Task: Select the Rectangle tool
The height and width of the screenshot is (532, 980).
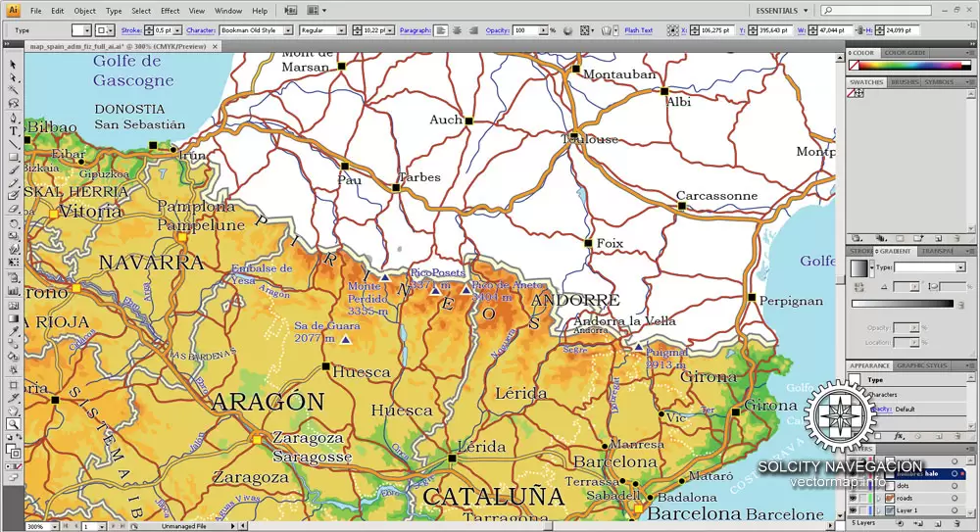Action: coord(13,157)
